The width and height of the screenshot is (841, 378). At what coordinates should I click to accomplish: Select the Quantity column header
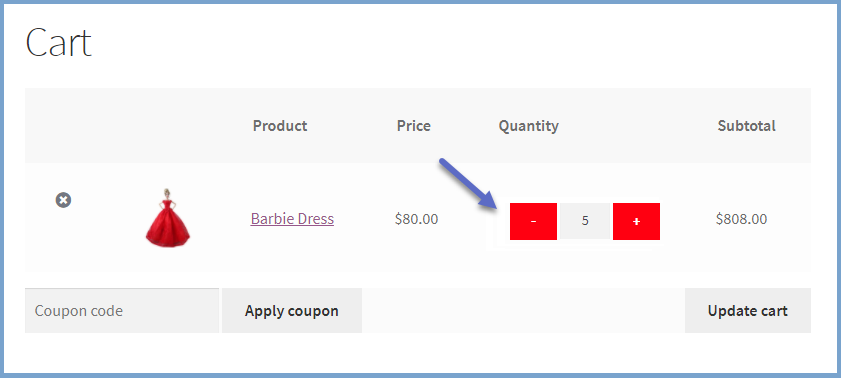coord(528,126)
